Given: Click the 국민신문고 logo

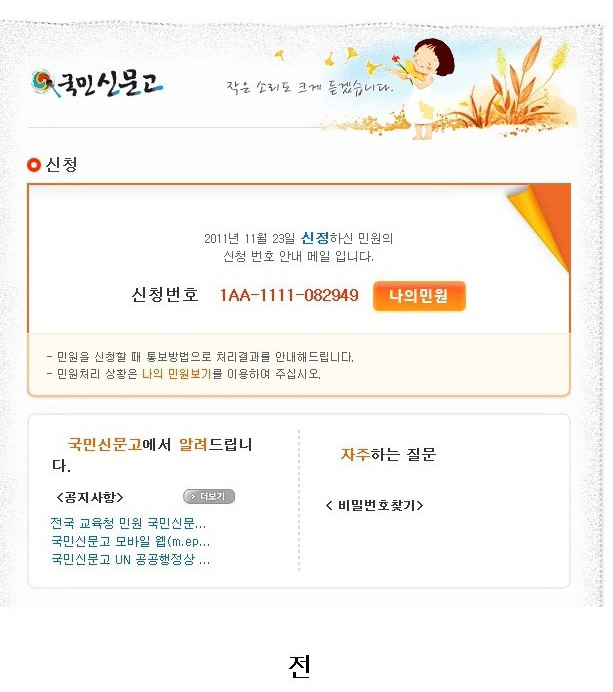Looking at the screenshot, I should tap(97, 83).
